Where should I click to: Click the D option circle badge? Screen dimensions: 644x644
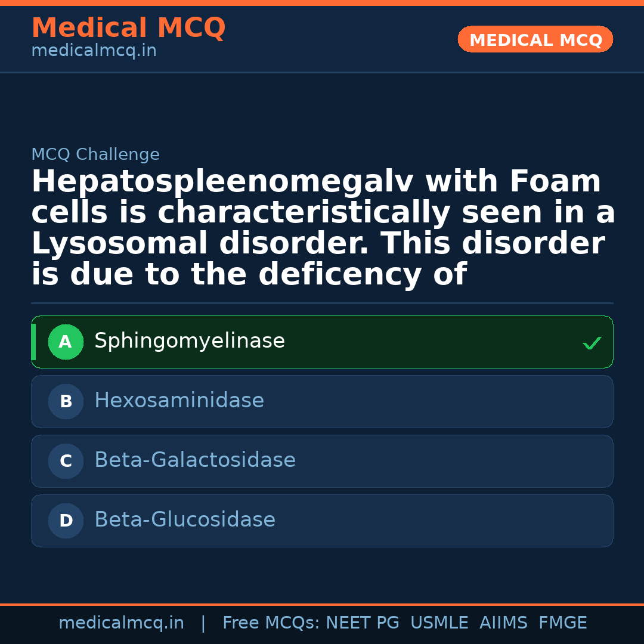[66, 521]
